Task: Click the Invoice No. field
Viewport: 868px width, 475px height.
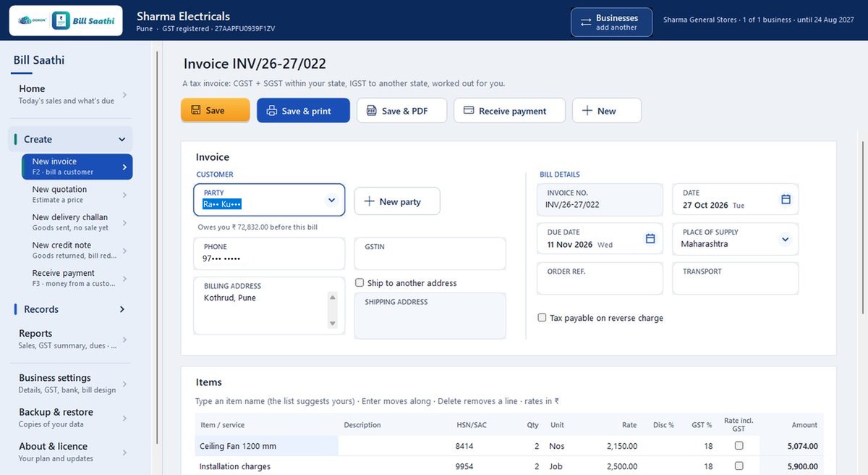Action: 600,199
